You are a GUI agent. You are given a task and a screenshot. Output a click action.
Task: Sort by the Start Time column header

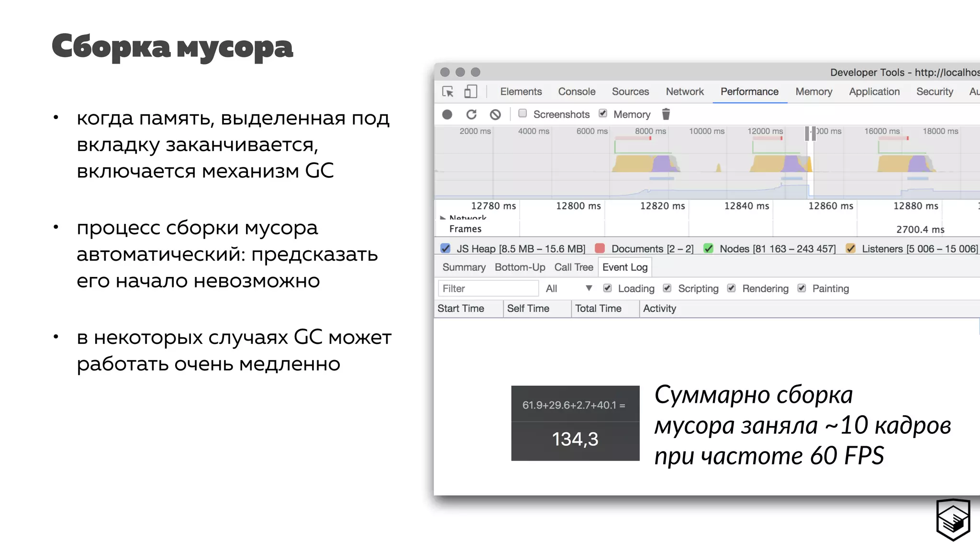(468, 309)
